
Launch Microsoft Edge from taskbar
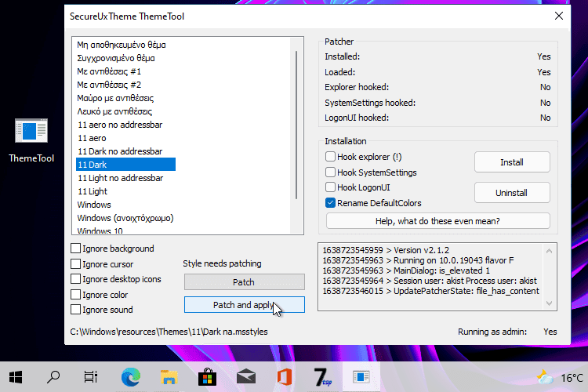130,377
